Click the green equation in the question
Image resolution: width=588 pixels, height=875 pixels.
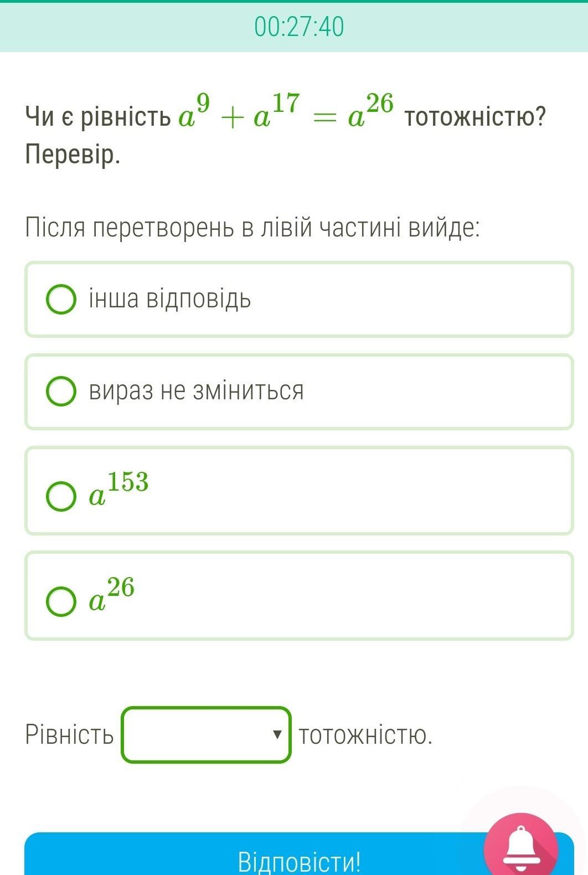(286, 112)
